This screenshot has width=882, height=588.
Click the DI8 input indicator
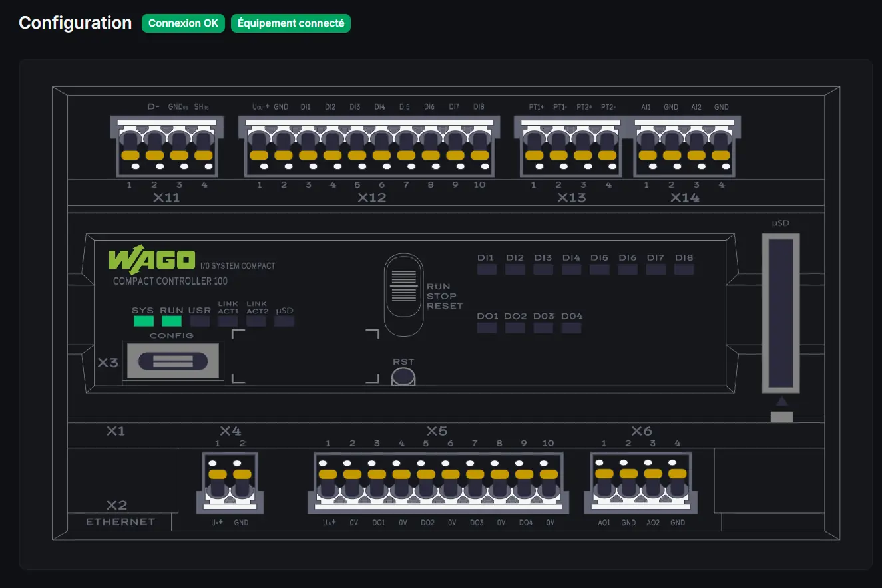click(x=684, y=269)
